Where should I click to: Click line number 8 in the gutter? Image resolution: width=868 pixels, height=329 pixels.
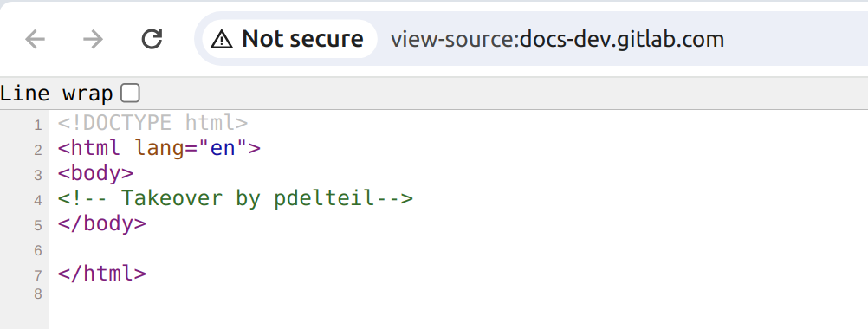click(37, 294)
